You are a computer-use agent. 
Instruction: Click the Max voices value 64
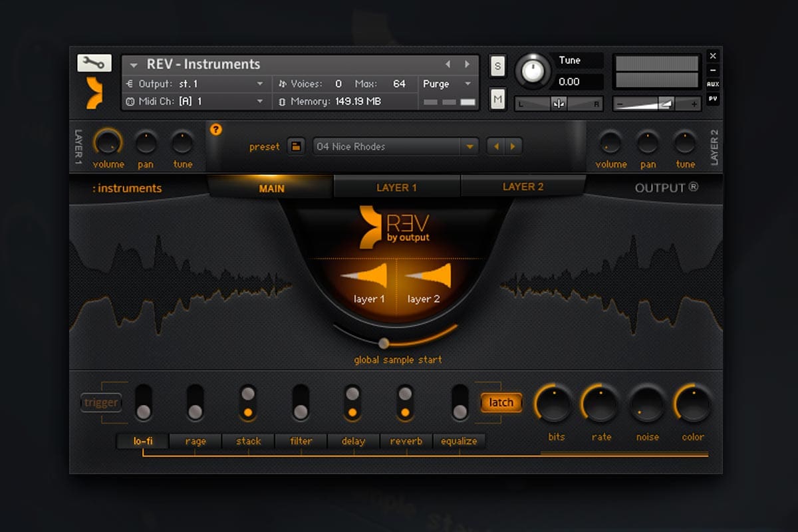[399, 84]
